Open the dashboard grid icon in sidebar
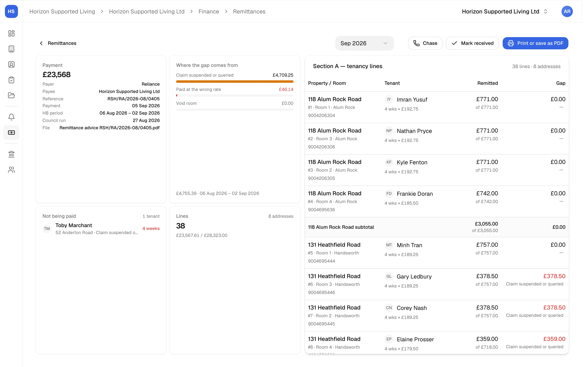 pyautogui.click(x=11, y=33)
